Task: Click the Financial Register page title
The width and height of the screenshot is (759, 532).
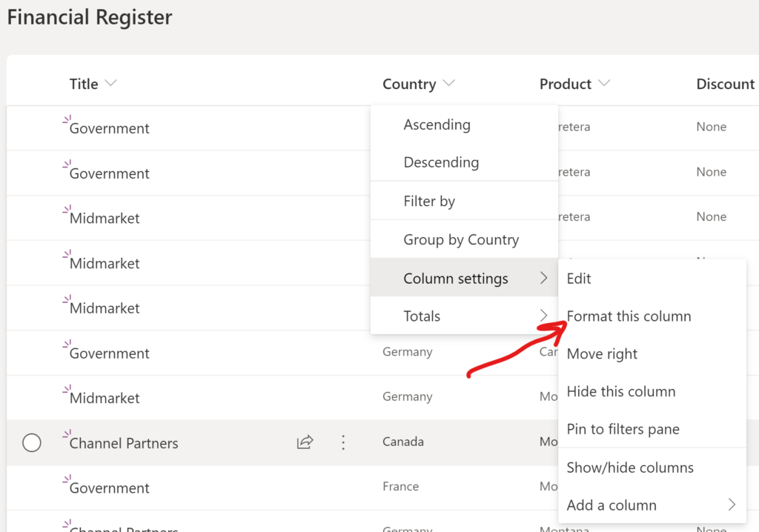Action: (89, 16)
